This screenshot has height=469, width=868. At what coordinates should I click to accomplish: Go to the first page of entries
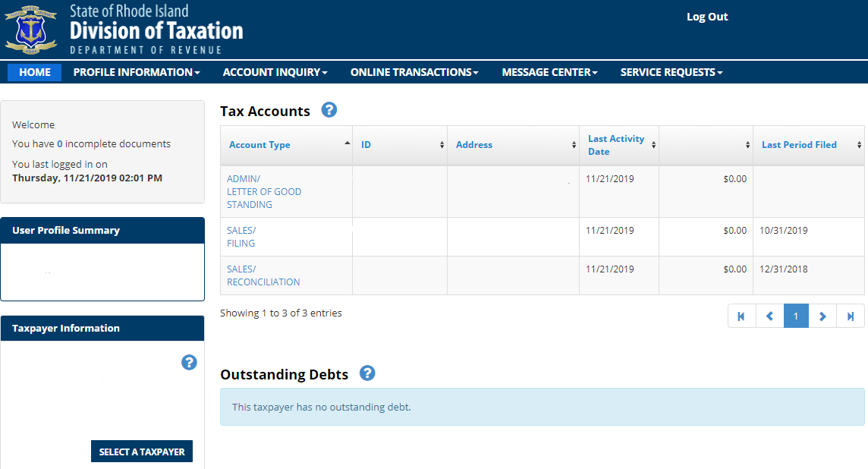[741, 316]
